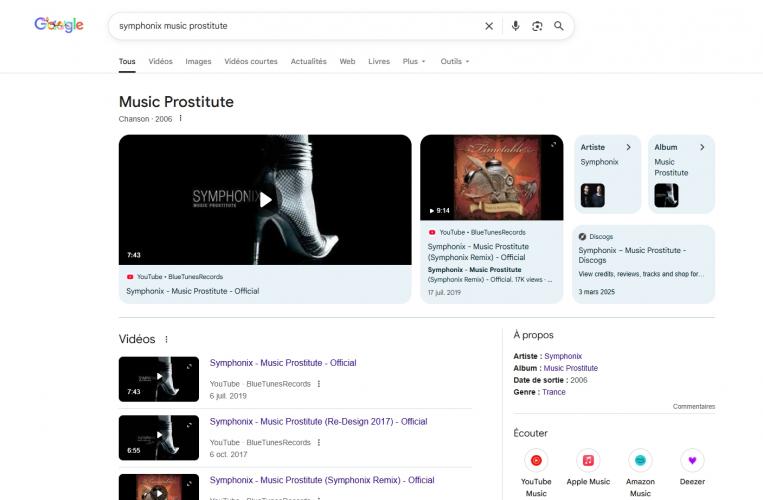The image size is (763, 500).
Task: Expand the Plus dropdown menu
Action: pos(414,61)
